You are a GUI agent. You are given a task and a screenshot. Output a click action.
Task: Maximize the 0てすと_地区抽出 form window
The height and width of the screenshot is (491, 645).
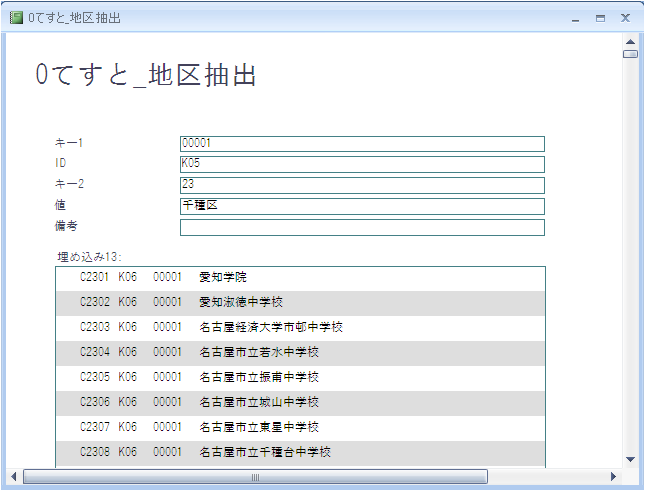pos(600,18)
